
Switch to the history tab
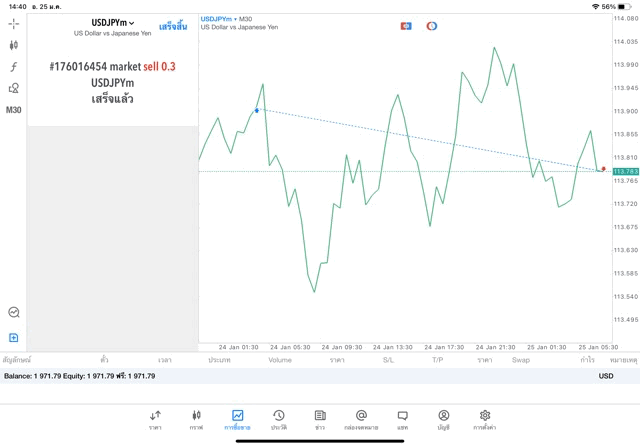pos(278,418)
